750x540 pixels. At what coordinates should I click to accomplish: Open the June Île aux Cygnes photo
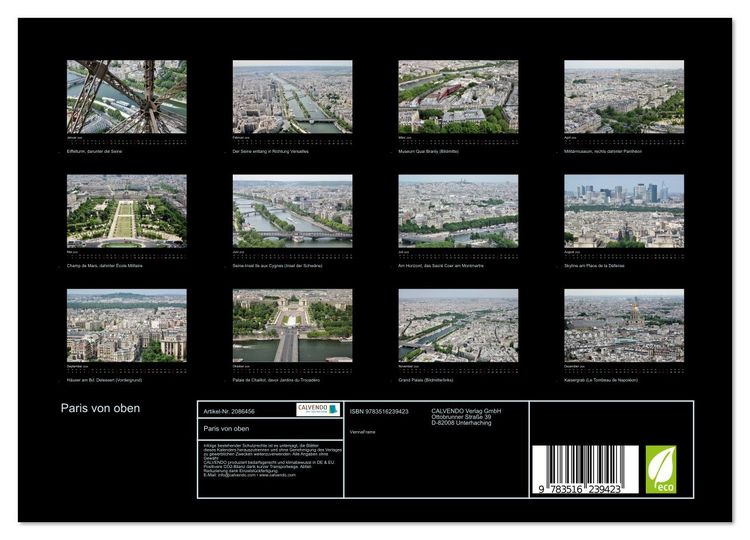click(x=292, y=211)
